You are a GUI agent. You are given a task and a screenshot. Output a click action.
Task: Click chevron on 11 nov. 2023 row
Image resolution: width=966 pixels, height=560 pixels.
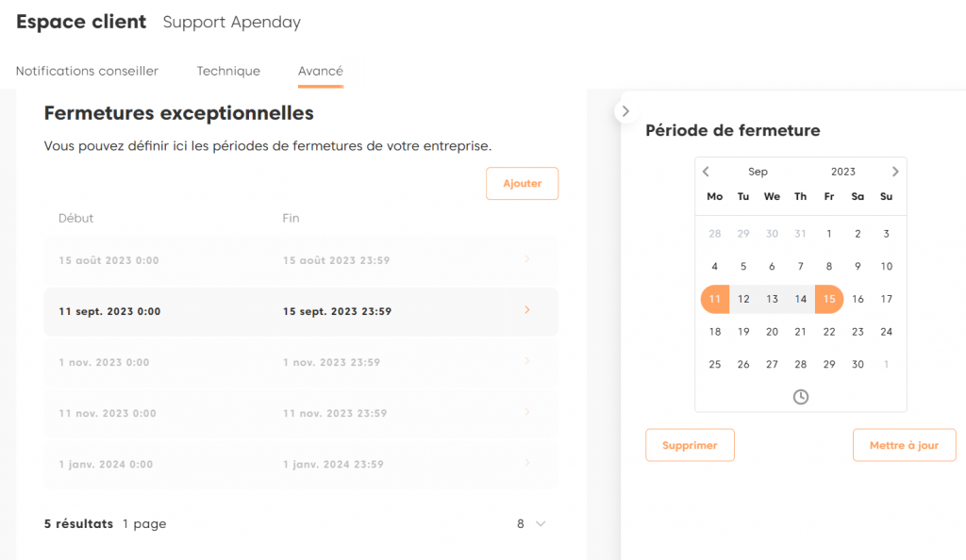(526, 412)
